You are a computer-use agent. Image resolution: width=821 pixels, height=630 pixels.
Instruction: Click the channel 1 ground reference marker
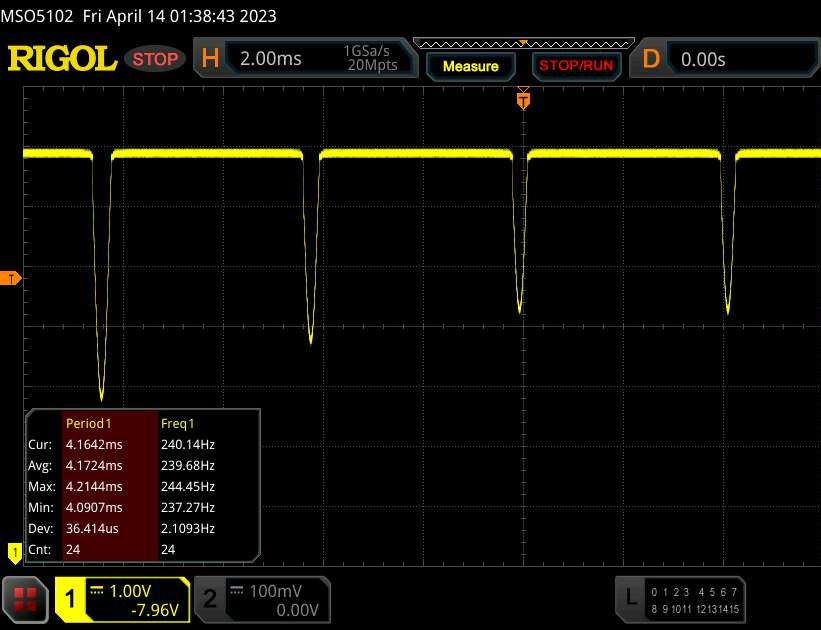[15, 552]
